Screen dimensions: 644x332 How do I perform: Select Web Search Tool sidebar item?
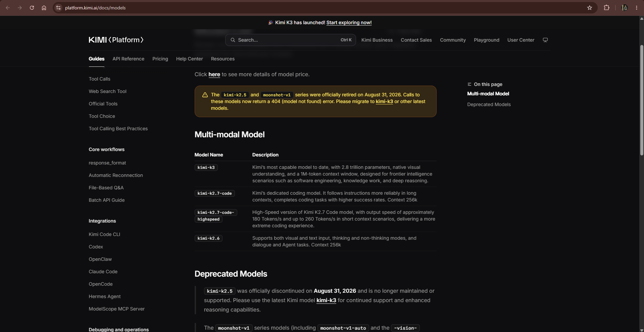pos(107,91)
